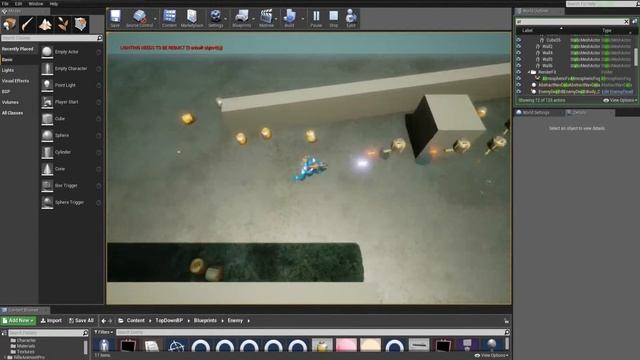Select Empty Character in the placement list
The height and width of the screenshot is (360, 640).
(x=71, y=69)
